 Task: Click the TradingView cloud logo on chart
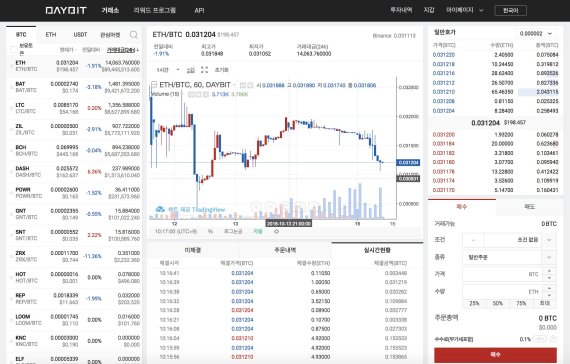point(160,209)
